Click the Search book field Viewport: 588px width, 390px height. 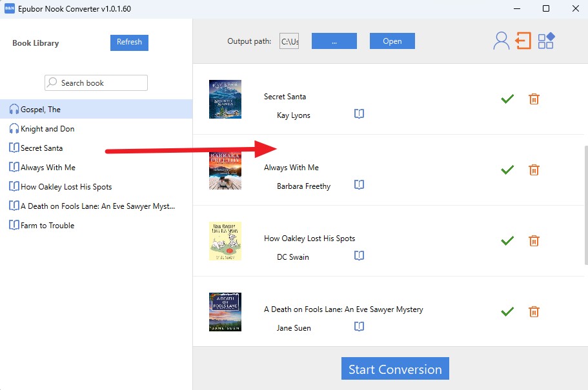click(x=96, y=83)
